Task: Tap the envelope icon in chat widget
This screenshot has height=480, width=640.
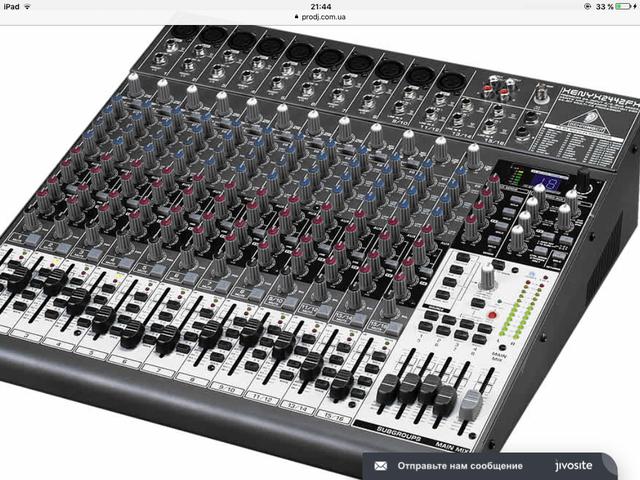Action: 379,466
